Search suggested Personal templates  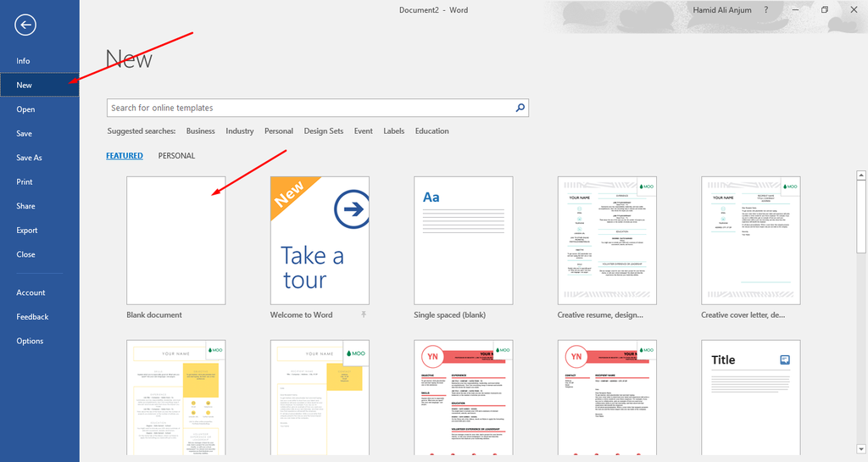point(278,131)
